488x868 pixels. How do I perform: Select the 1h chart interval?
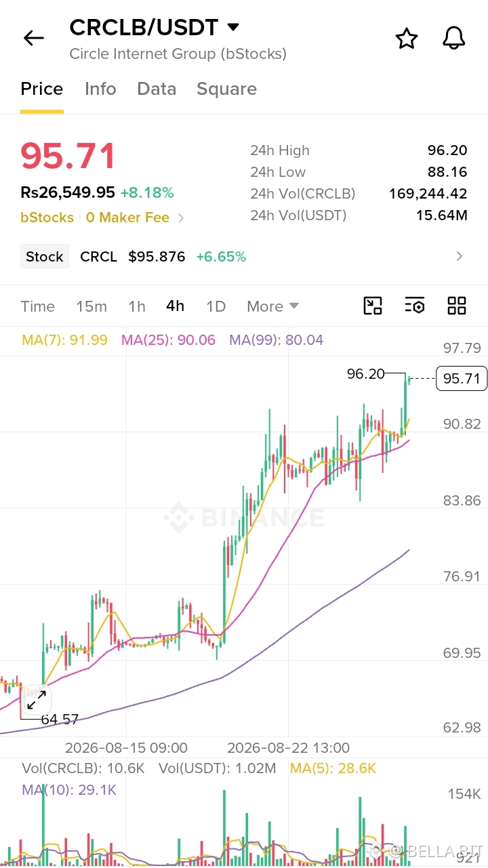click(x=137, y=306)
